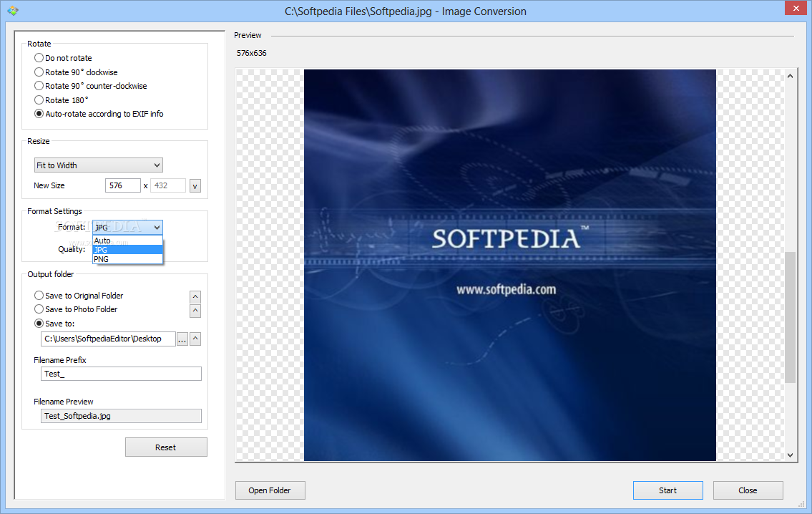Viewport: 812px width, 514px height.
Task: Click the 576x636 dimensions text
Action: click(x=252, y=53)
